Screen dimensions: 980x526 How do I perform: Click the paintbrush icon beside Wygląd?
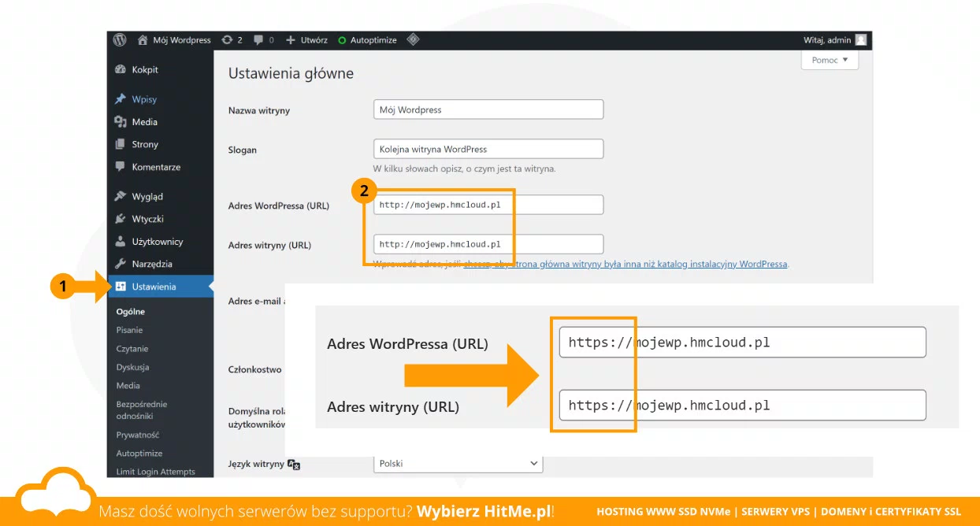(121, 196)
